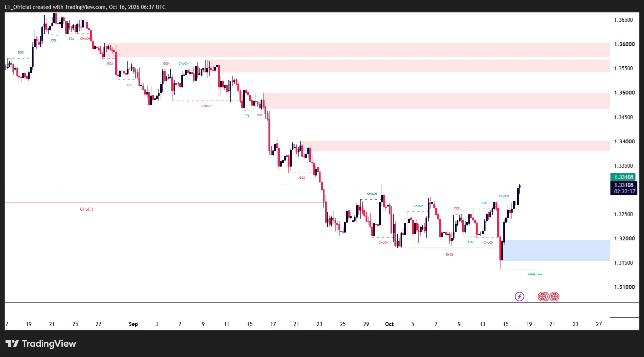Select the pink supply zone at 1.34000

click(x=455, y=146)
